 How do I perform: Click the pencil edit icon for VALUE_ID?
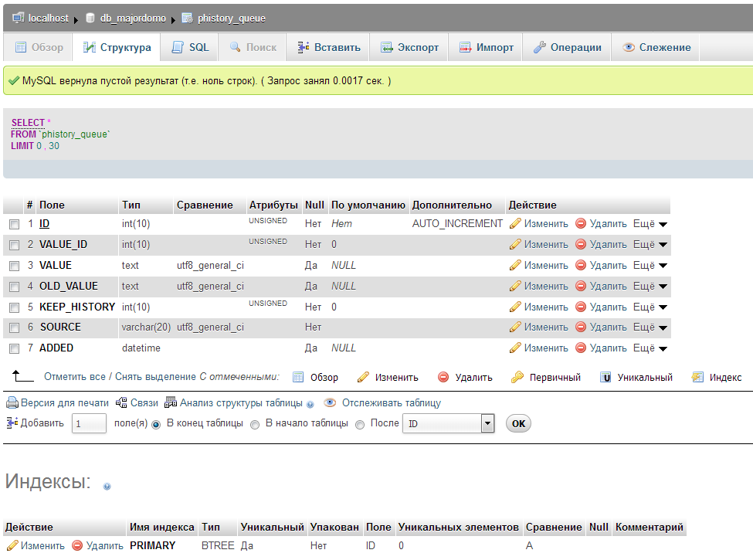(x=515, y=245)
